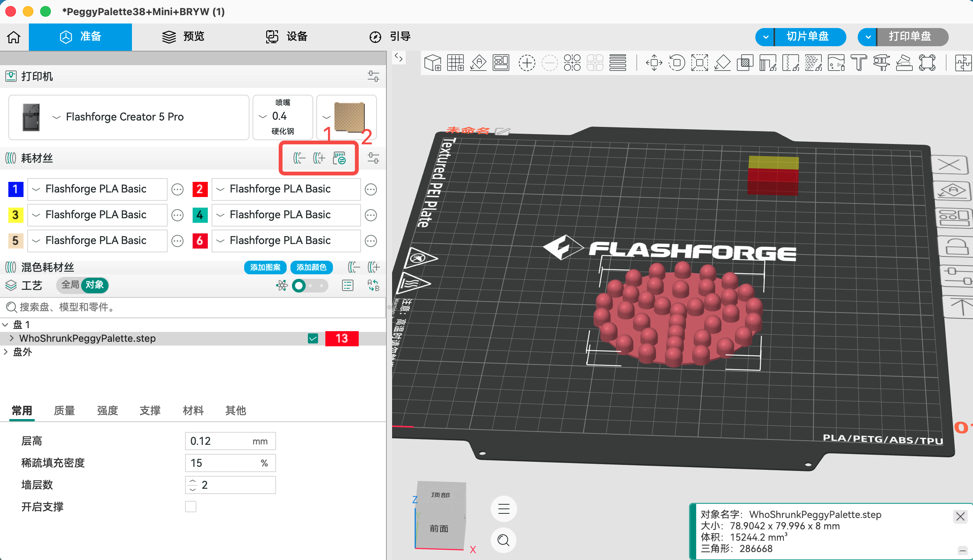Click the Add plate grid icon
Viewport: 973px width, 560px height.
click(x=455, y=63)
